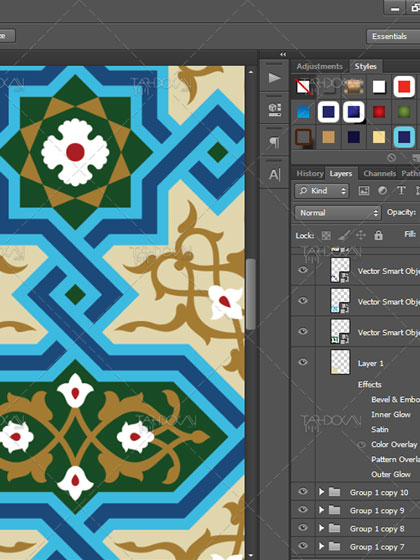
Task: Apply the tan square style swatch
Action: pyautogui.click(x=329, y=137)
